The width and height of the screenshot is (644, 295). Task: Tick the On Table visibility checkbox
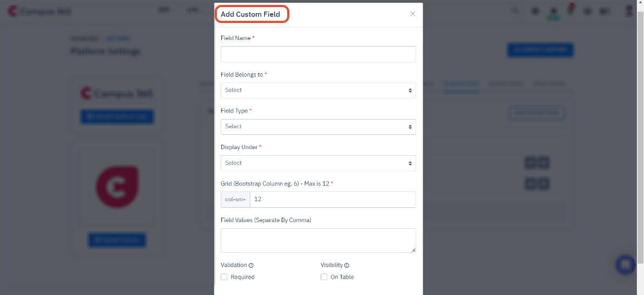tap(323, 277)
